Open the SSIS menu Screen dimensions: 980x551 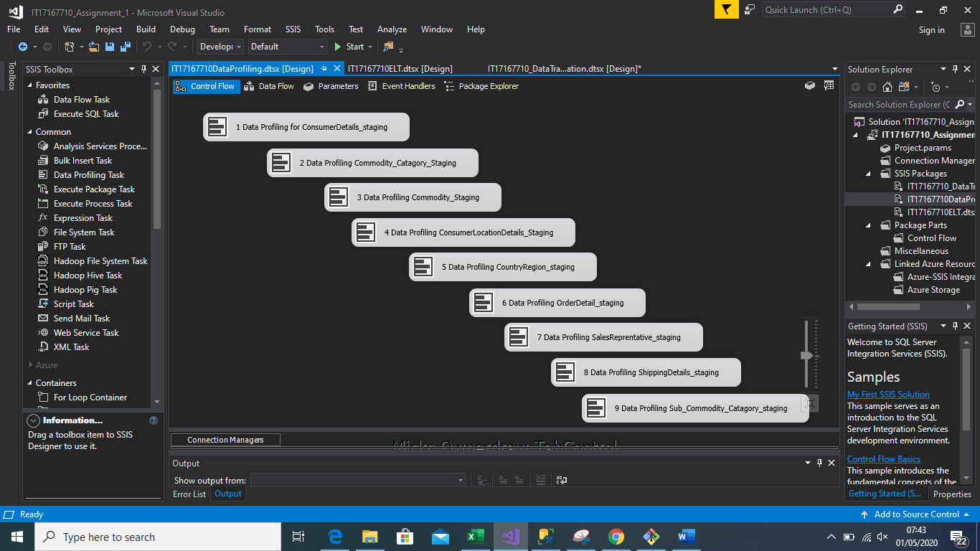[293, 29]
